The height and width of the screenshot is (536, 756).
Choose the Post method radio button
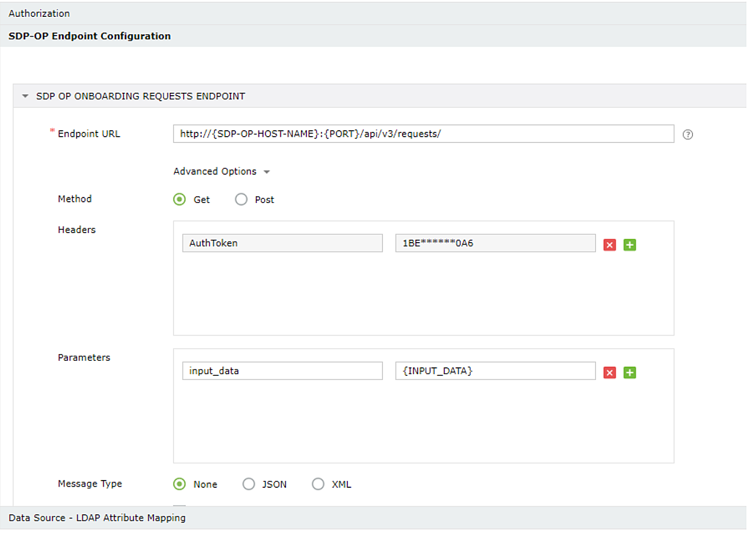pyautogui.click(x=241, y=200)
